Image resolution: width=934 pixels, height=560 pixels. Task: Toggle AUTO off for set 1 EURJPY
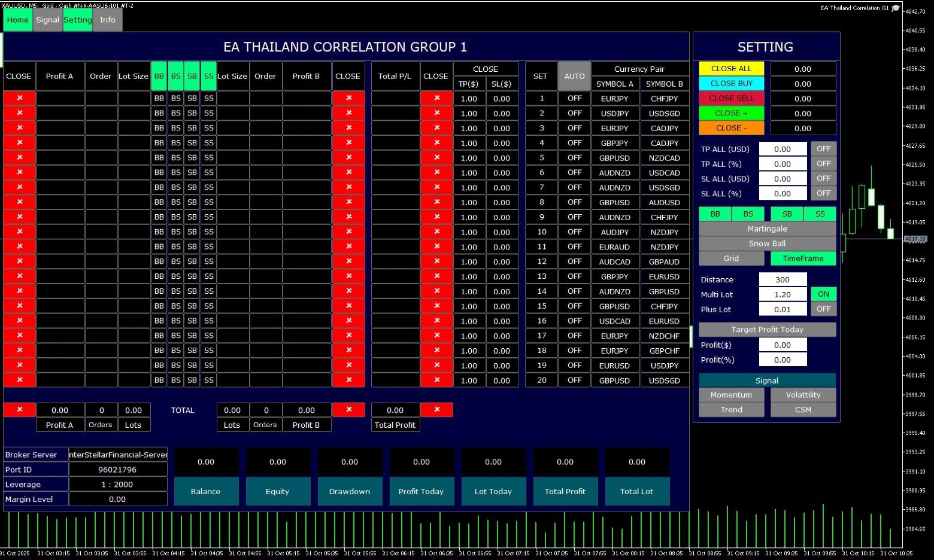pyautogui.click(x=574, y=99)
